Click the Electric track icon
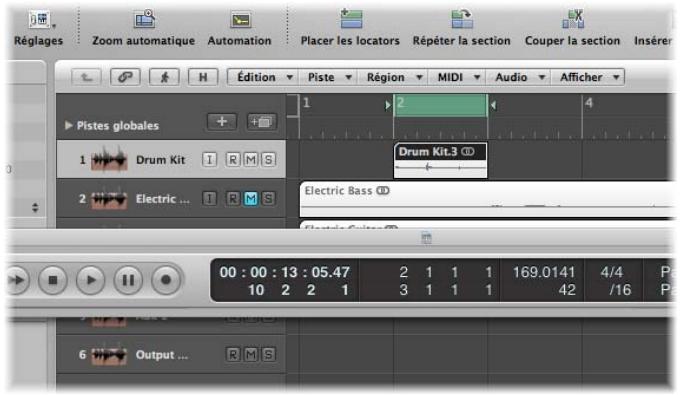Viewport: 682px width, 395px height. pyautogui.click(x=109, y=199)
